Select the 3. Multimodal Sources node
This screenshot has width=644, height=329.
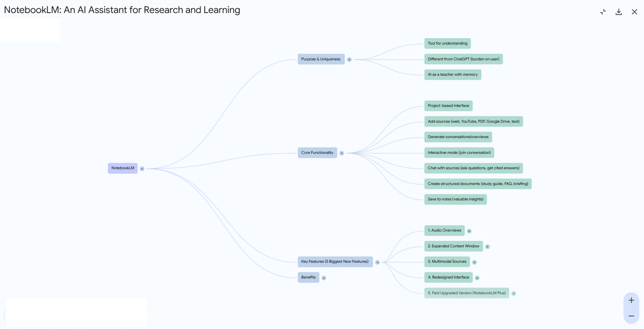[447, 262]
